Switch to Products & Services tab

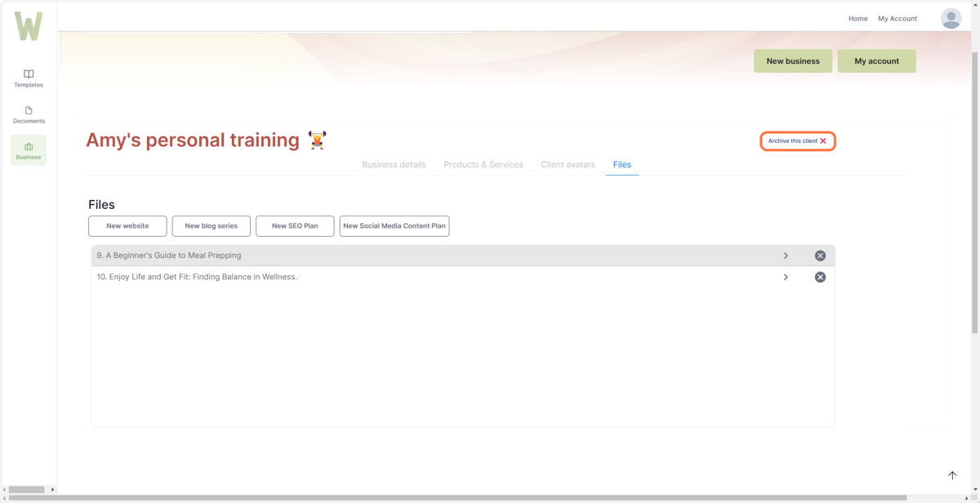tap(483, 164)
